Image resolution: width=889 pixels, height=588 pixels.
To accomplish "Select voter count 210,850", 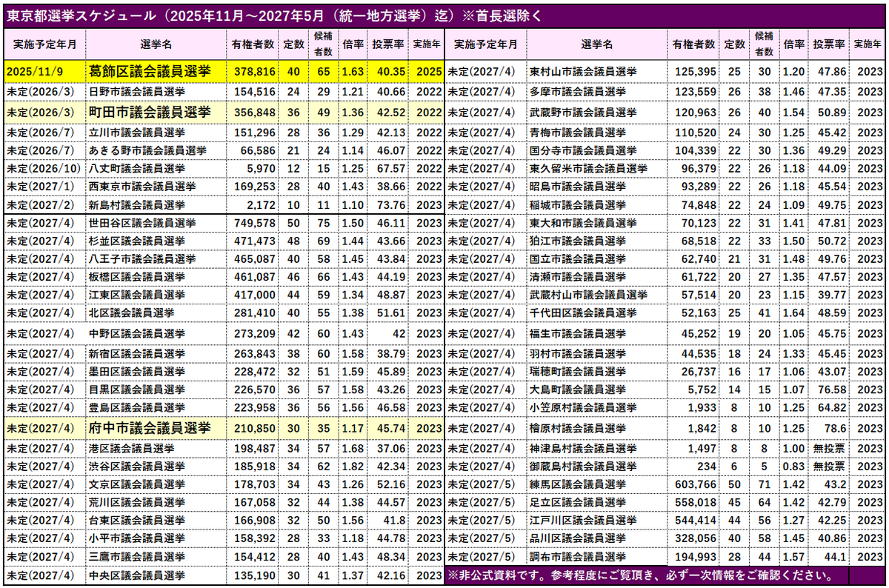I will (x=253, y=428).
